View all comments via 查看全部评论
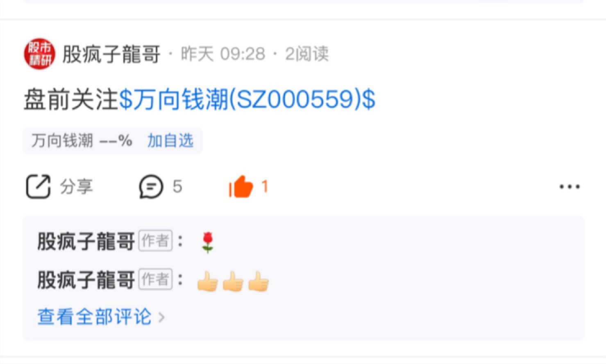606x364 pixels. [95, 317]
